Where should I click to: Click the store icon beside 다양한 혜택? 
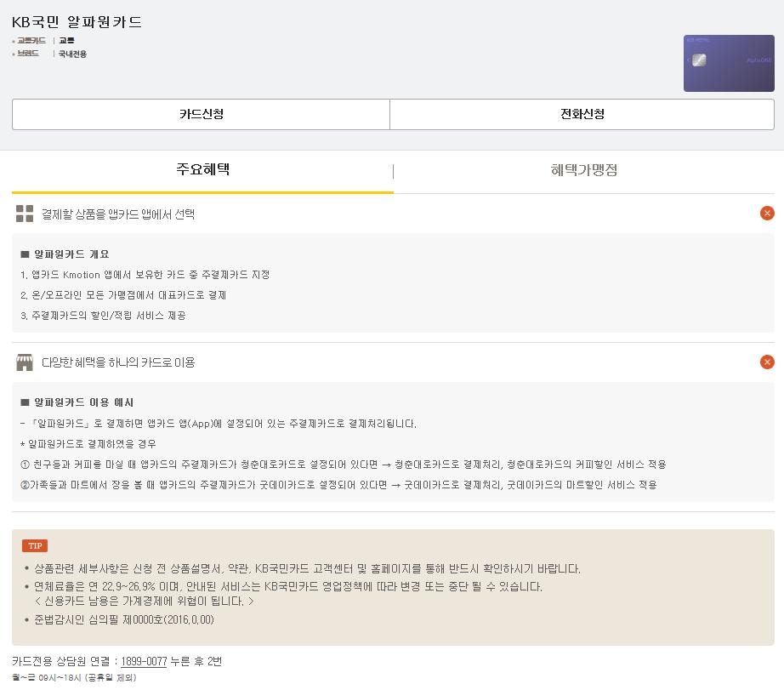coord(25,362)
